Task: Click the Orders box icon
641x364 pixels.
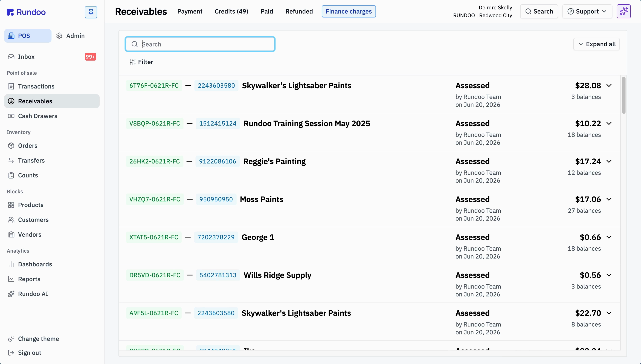Action: pos(11,145)
